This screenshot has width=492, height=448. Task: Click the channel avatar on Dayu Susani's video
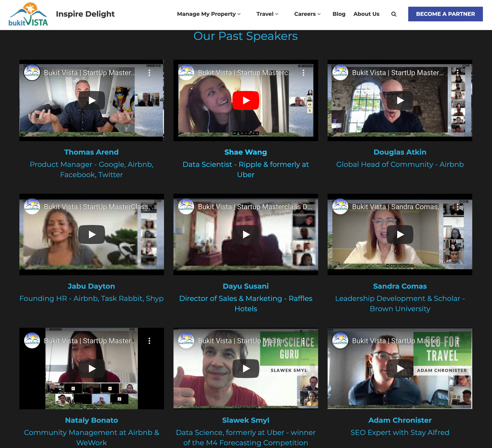pos(186,207)
